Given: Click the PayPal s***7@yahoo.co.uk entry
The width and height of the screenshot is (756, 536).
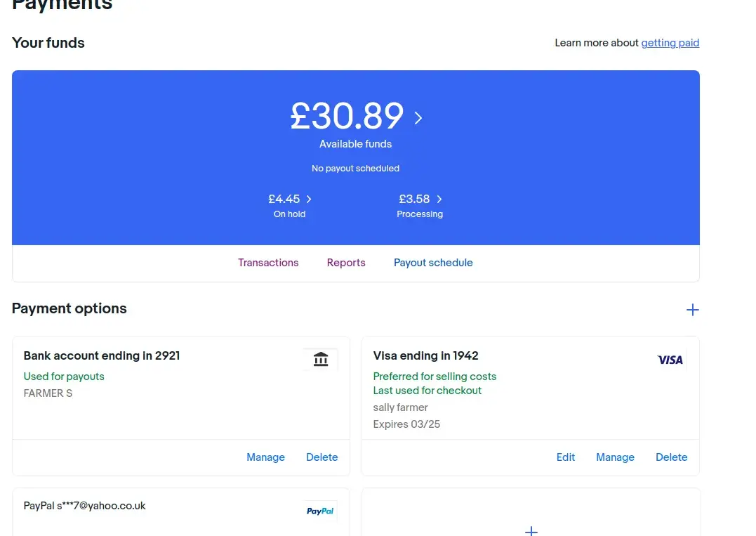Looking at the screenshot, I should click(x=85, y=506).
